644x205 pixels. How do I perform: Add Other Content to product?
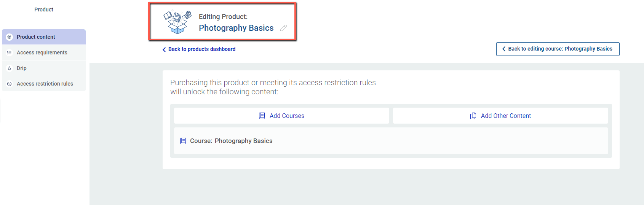point(500,116)
